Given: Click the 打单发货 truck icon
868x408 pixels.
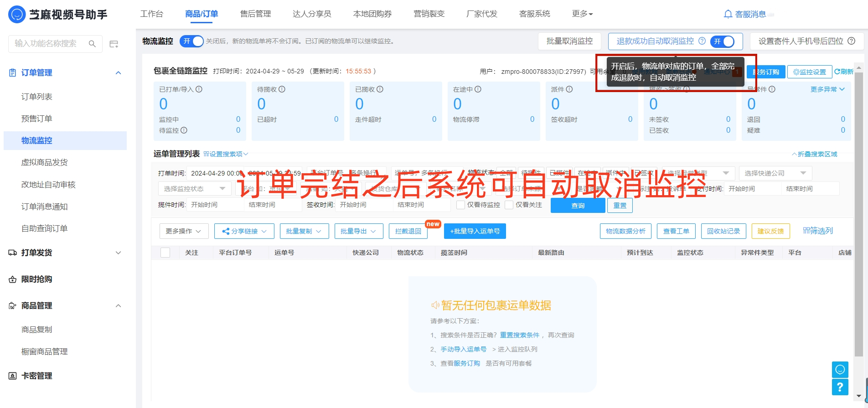Looking at the screenshot, I should [x=13, y=253].
